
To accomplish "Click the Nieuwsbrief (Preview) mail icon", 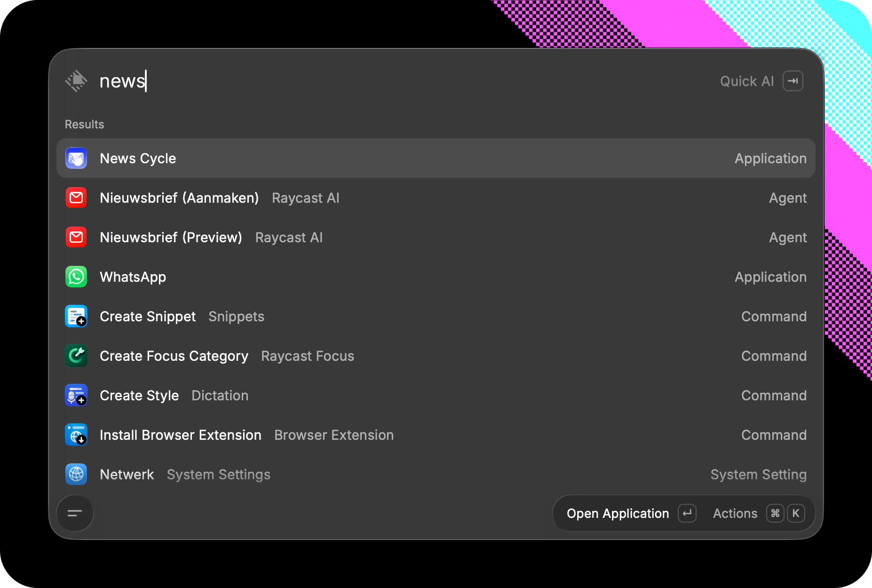I will 76,237.
